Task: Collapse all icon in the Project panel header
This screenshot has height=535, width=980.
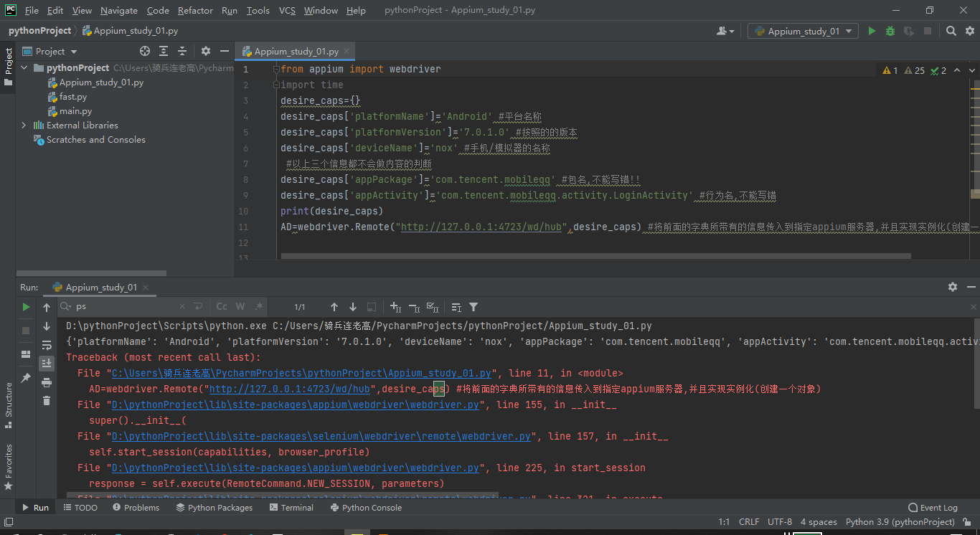Action: pos(182,51)
